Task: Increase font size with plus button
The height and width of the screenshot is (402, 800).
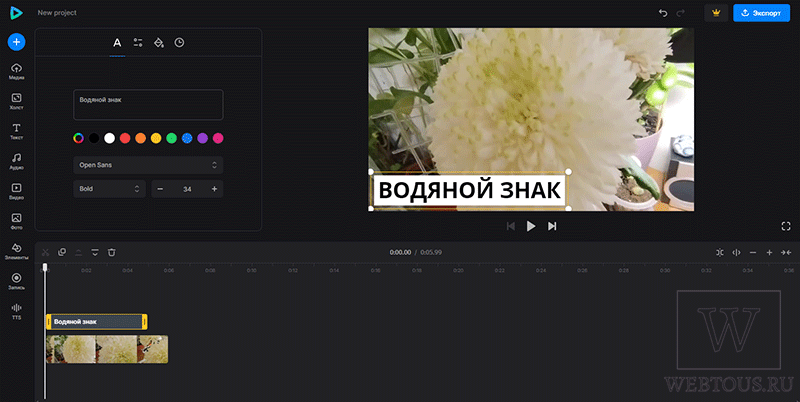Action: pyautogui.click(x=214, y=189)
